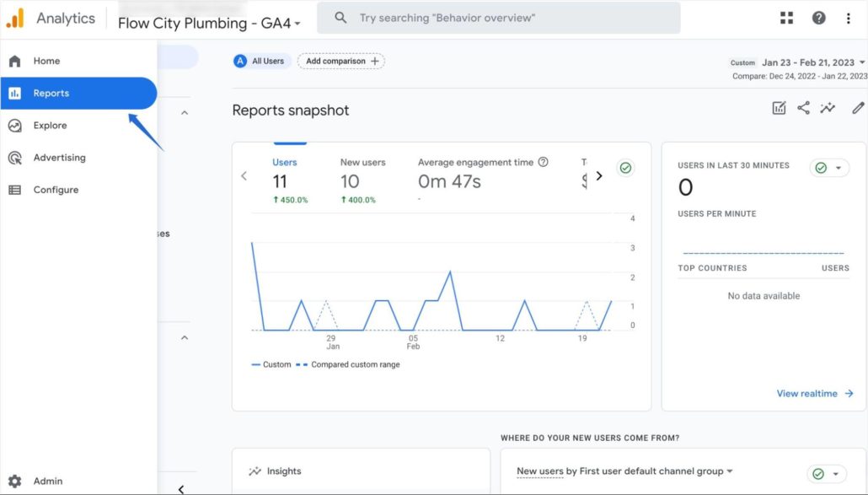Click the Home house icon
Image resolution: width=868 pixels, height=495 pixels.
15,61
